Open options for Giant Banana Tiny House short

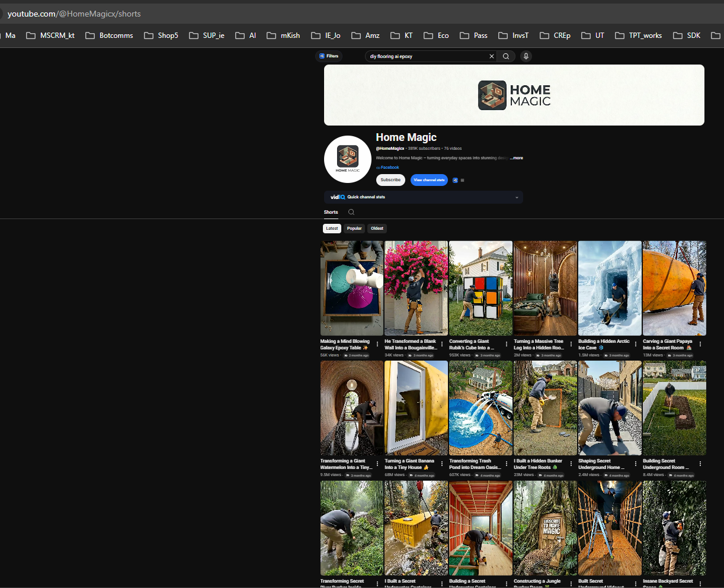pyautogui.click(x=442, y=464)
